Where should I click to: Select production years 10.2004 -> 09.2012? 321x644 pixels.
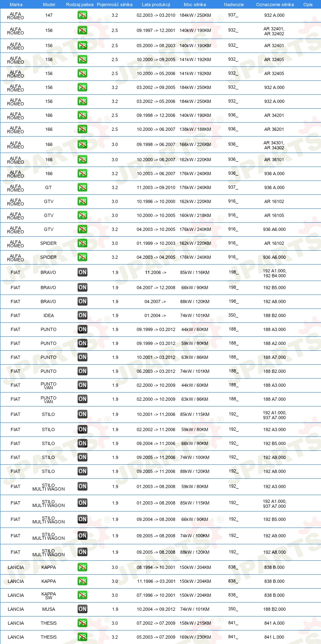coord(156,609)
